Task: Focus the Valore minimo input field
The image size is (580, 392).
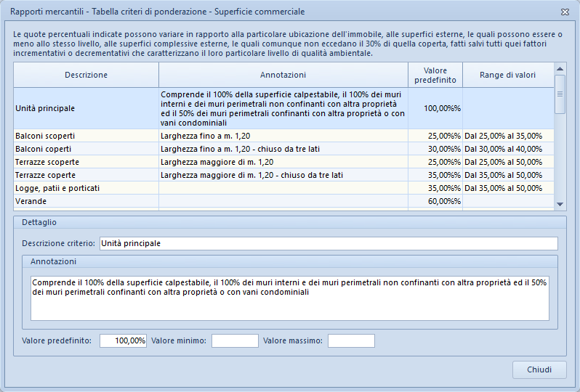Action: (235, 340)
